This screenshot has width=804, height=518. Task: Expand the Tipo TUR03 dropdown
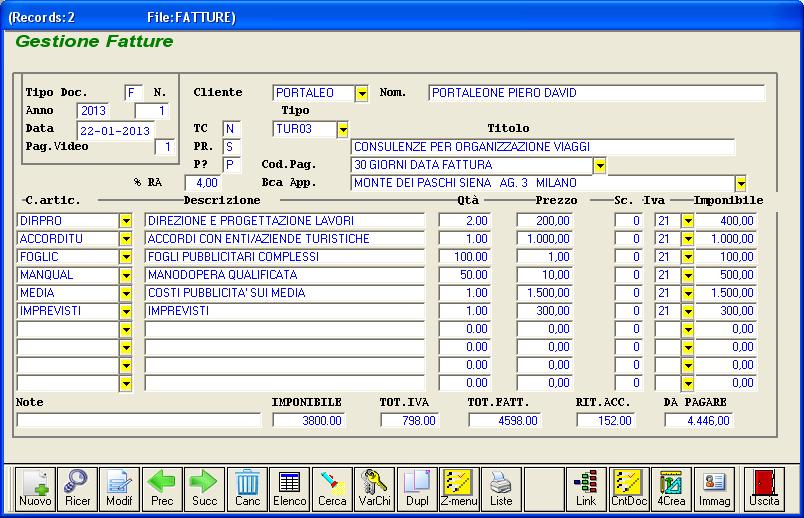(x=343, y=129)
